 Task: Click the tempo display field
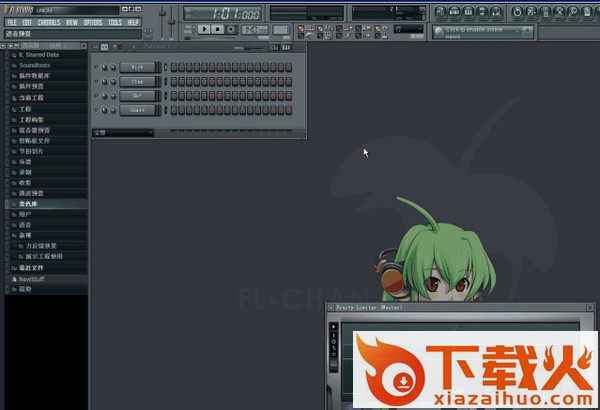coord(255,29)
